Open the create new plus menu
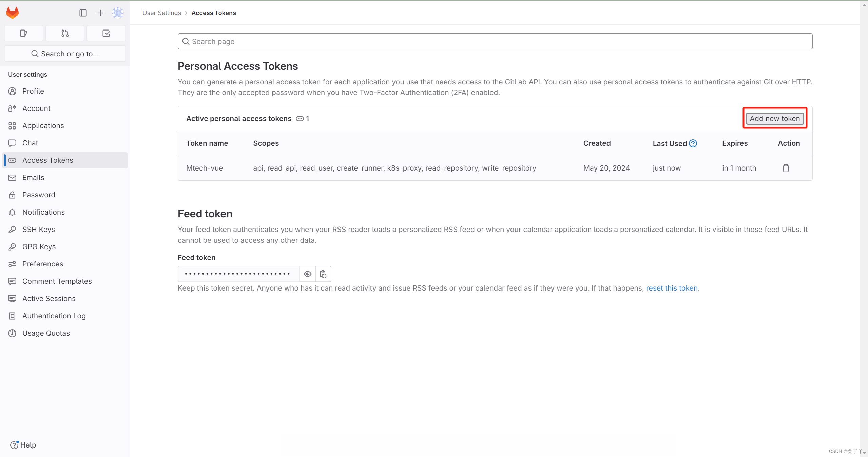Image resolution: width=868 pixels, height=457 pixels. point(100,13)
